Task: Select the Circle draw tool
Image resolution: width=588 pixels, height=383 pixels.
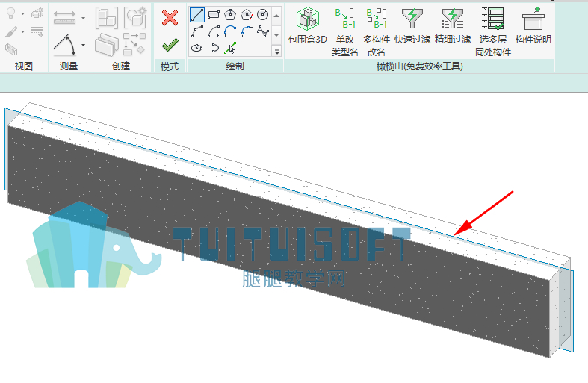Action: coord(263,15)
